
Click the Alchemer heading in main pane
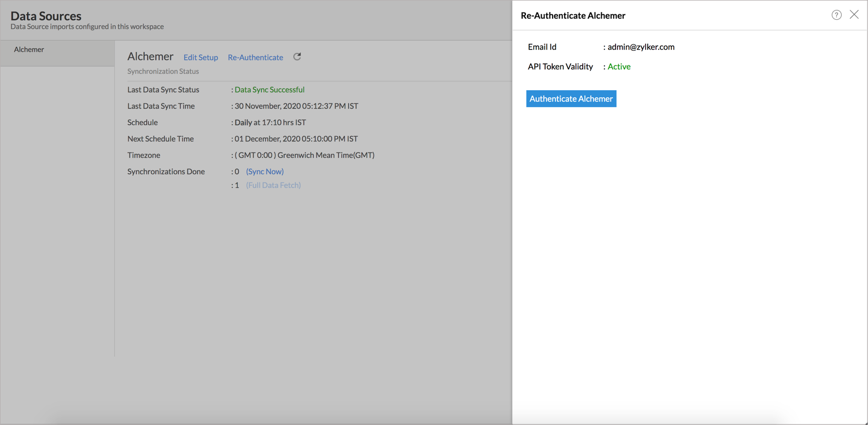coord(150,56)
